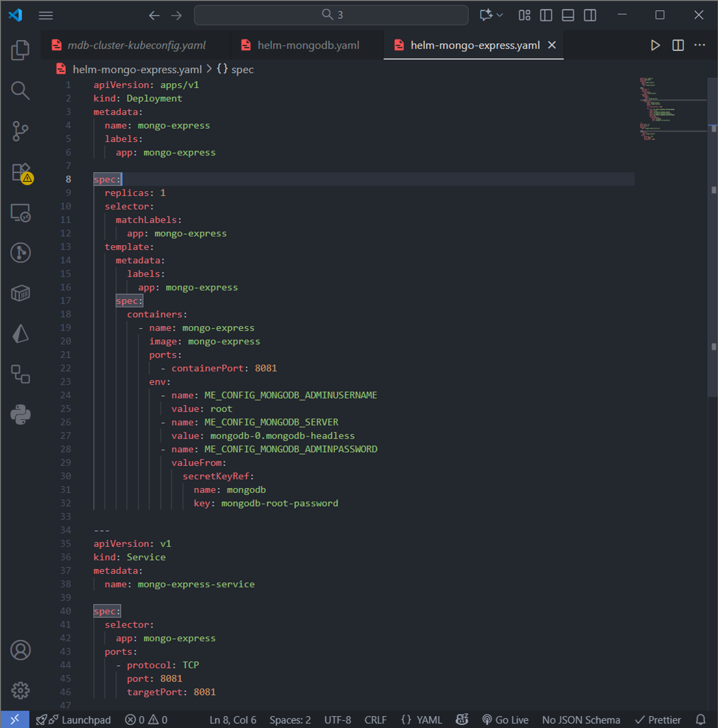This screenshot has height=728, width=718.
Task: Open the remote window status button
Action: (15, 720)
